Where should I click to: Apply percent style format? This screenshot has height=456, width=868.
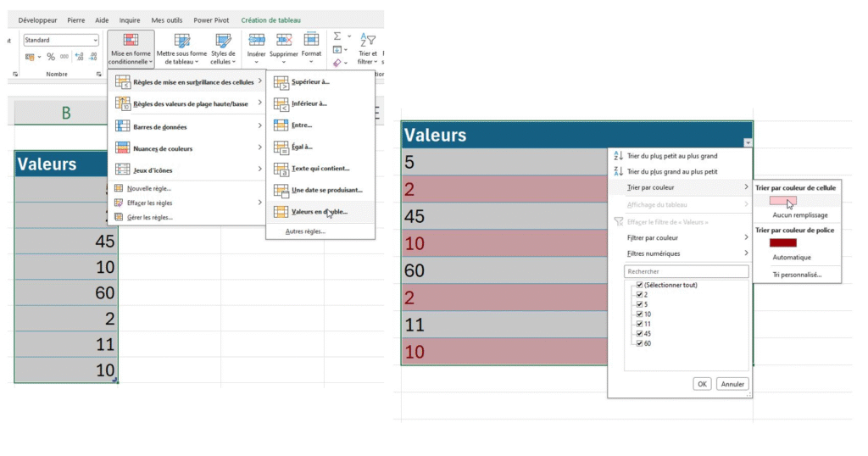[x=51, y=57]
